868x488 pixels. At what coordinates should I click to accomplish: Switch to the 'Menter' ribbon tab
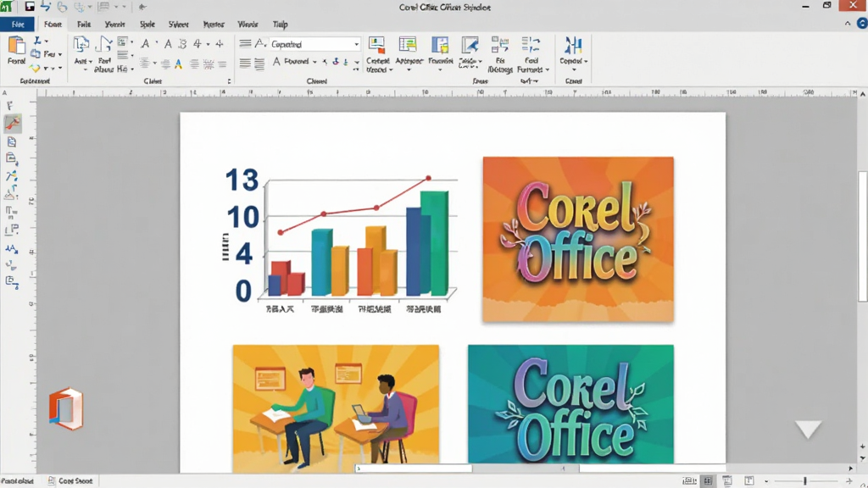pyautogui.click(x=213, y=25)
